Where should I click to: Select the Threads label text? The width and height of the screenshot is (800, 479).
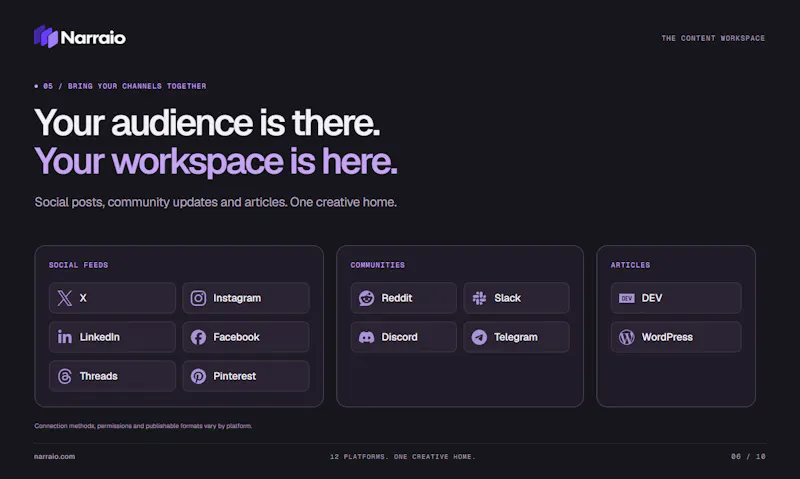coord(98,376)
